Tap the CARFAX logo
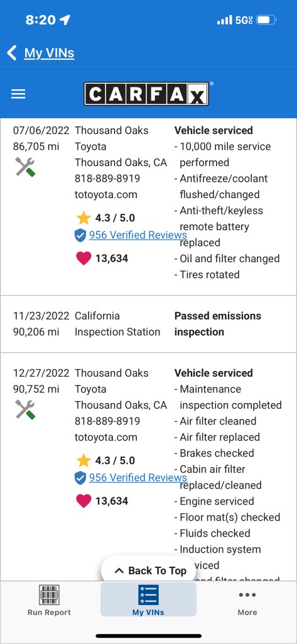The image size is (297, 644). [x=146, y=94]
